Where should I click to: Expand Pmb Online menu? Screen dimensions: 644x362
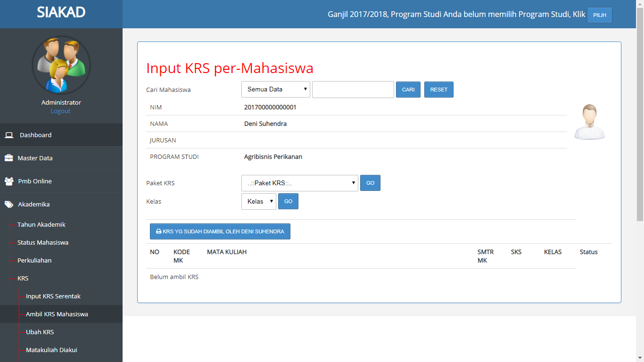pos(61,181)
